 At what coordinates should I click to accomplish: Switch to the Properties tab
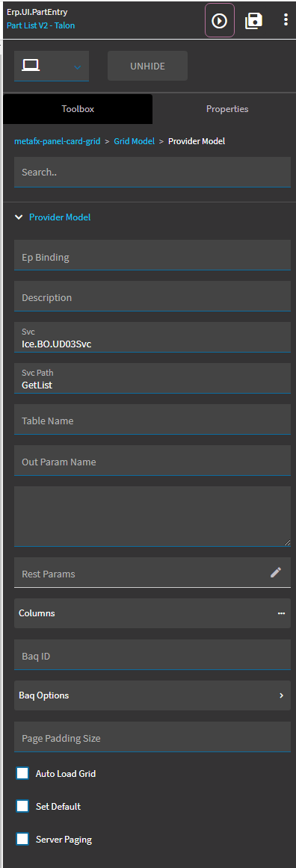pos(227,109)
